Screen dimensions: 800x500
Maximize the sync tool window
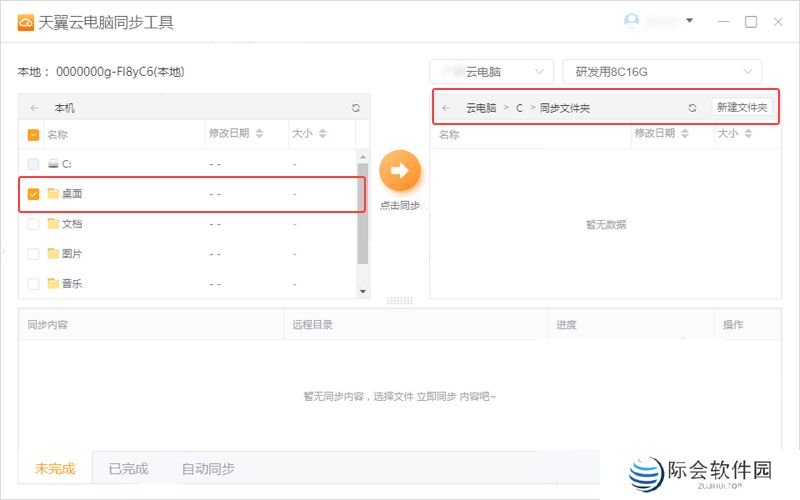[x=751, y=22]
